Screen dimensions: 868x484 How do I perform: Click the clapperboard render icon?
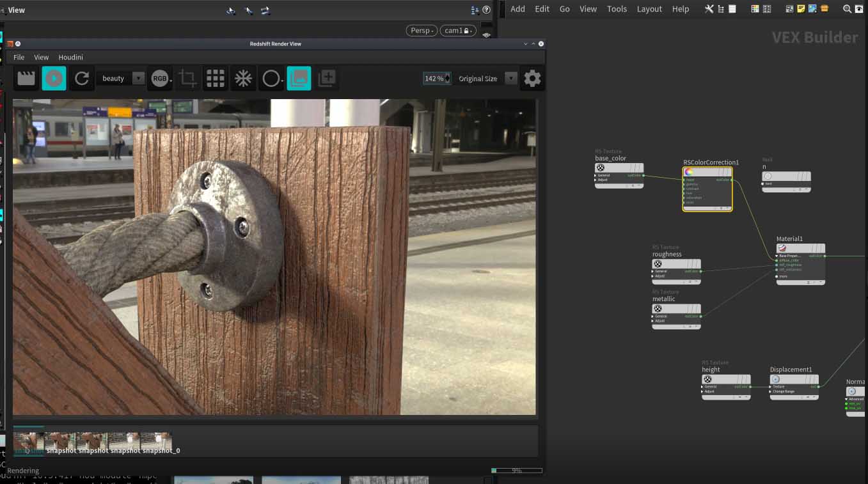point(26,79)
